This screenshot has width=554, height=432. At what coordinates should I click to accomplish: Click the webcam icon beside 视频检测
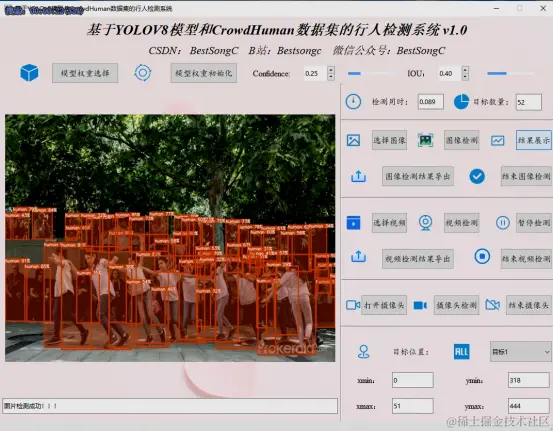point(425,223)
